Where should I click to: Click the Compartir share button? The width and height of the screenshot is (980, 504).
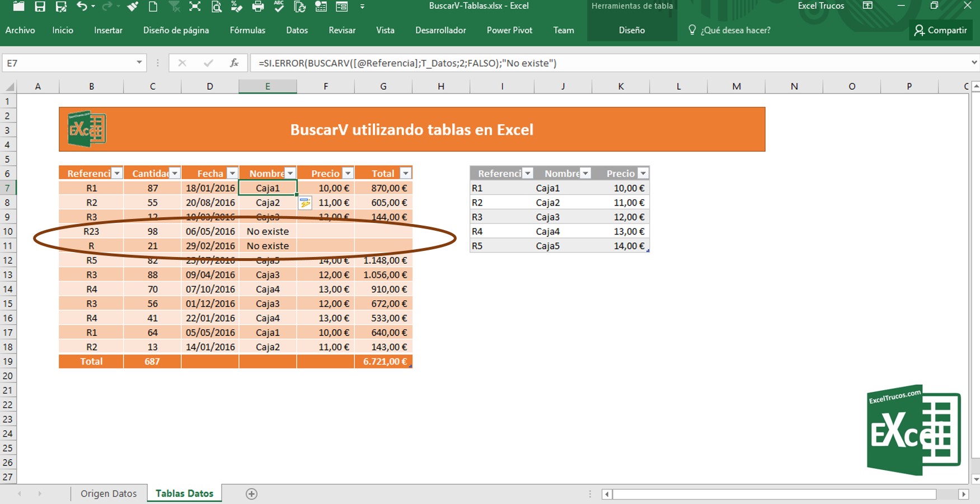tap(941, 30)
